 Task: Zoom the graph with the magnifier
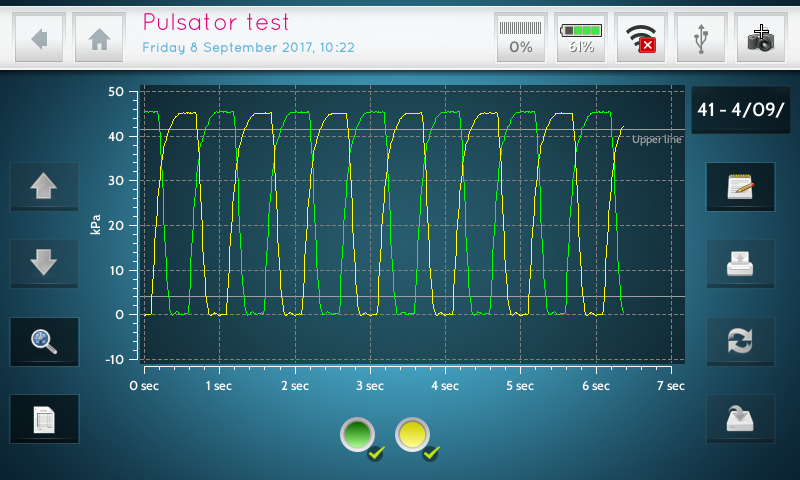click(44, 342)
